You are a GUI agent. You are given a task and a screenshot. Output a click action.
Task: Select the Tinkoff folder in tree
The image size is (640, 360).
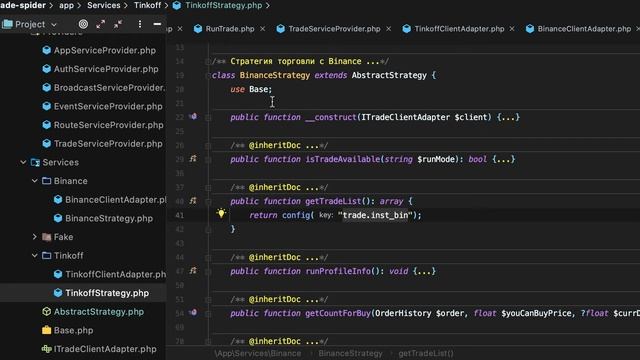pyautogui.click(x=68, y=256)
